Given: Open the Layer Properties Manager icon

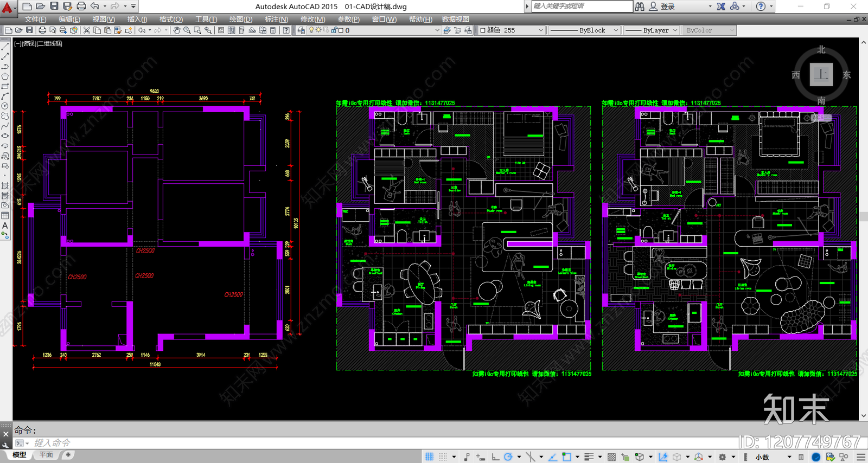Looking at the screenshot, I should pos(301,30).
